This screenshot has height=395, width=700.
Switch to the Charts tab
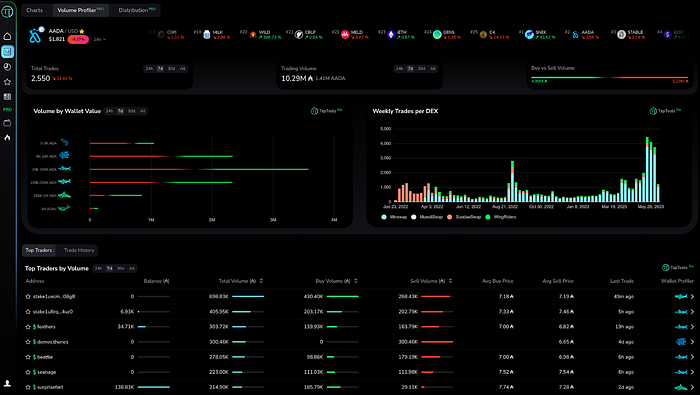point(34,10)
